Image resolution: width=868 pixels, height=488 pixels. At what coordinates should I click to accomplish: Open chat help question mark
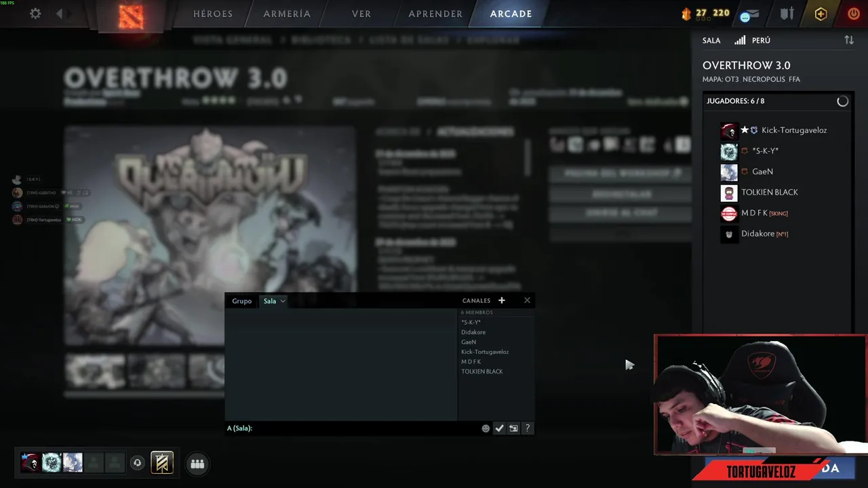point(528,428)
